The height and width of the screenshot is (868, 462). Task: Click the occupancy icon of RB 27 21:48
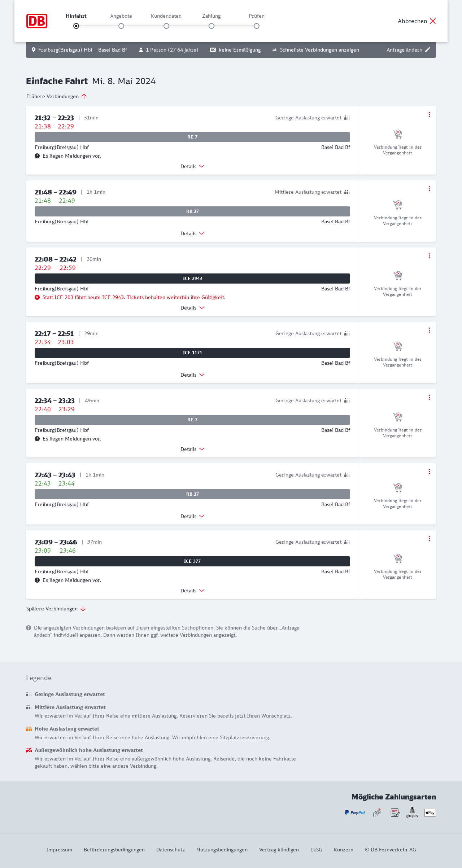[347, 192]
